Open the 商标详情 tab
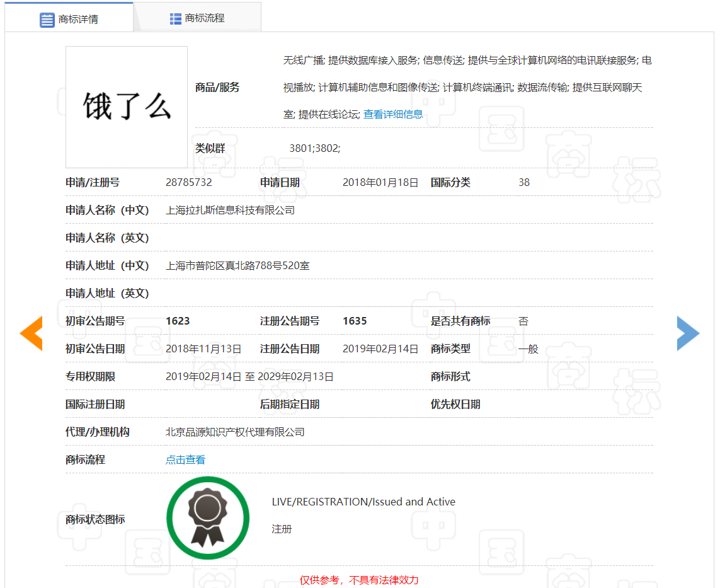 pos(69,18)
